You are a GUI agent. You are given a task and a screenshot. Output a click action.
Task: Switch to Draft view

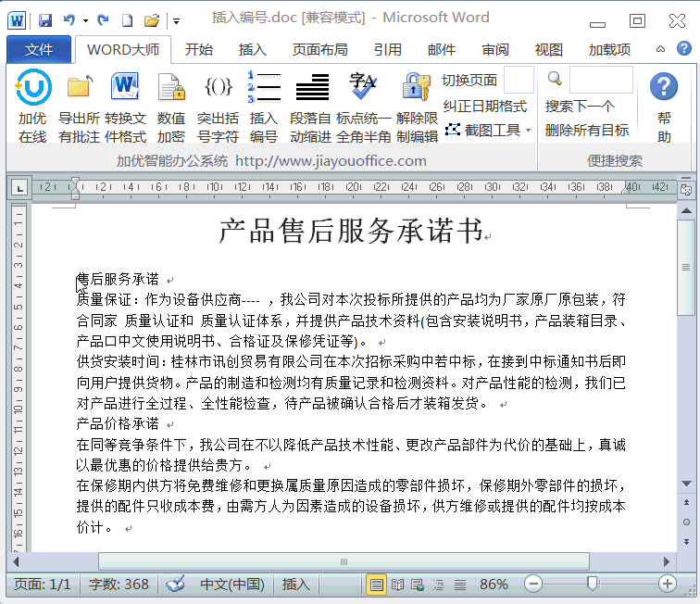[460, 585]
